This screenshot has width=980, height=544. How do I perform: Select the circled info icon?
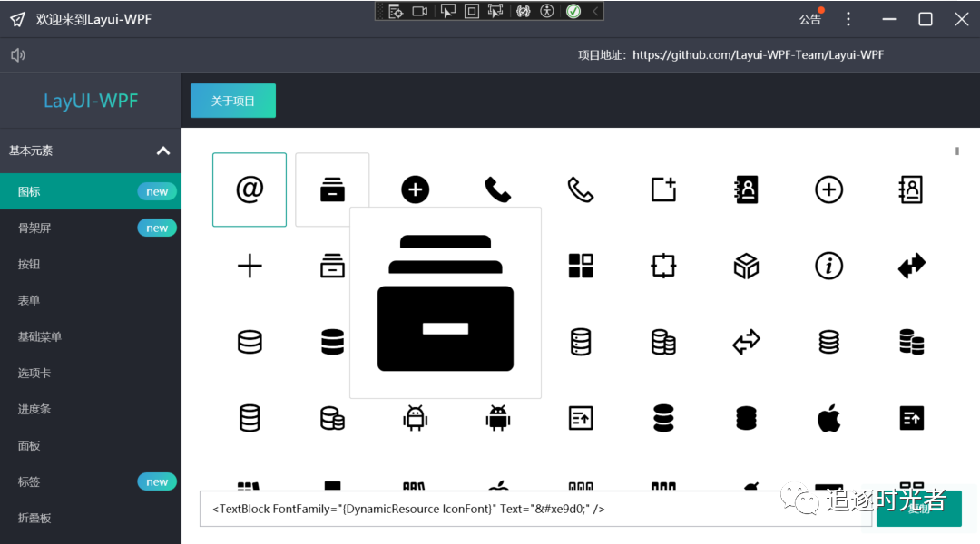click(828, 266)
